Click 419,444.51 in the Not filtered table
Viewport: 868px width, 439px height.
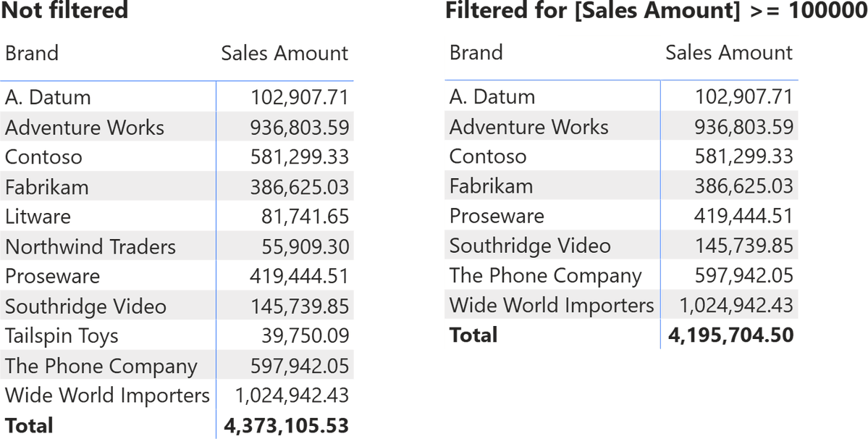click(300, 276)
